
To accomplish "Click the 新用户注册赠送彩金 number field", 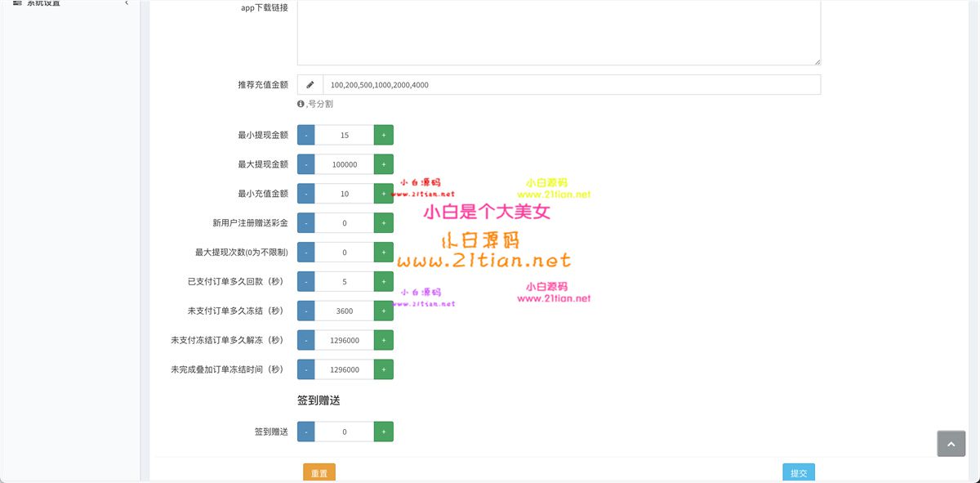I will coord(345,223).
